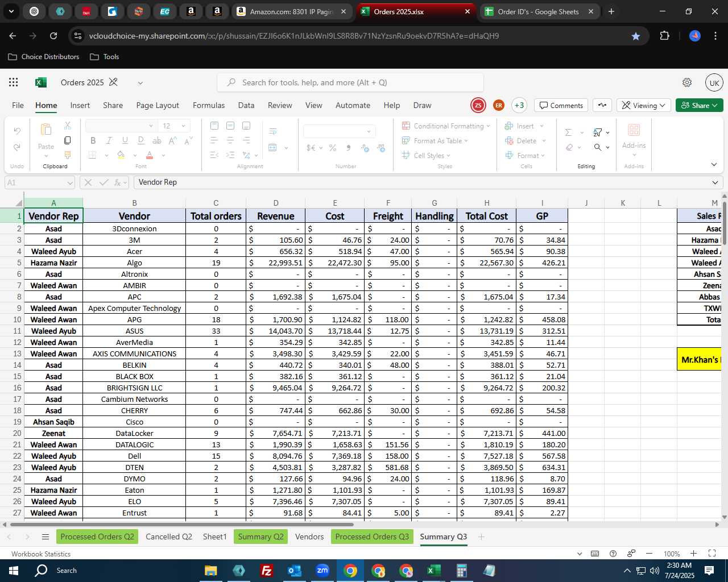
Task: Select the Format Painter brush icon
Action: click(67, 155)
